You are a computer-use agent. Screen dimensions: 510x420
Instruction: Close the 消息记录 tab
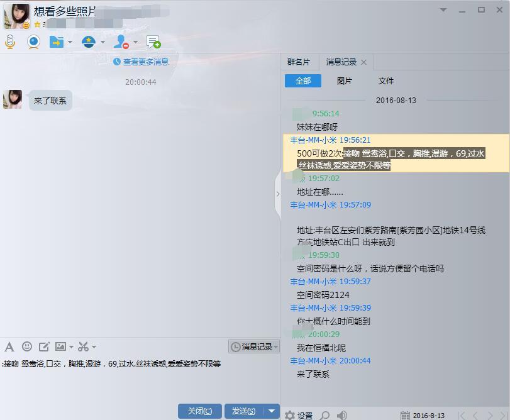363,62
